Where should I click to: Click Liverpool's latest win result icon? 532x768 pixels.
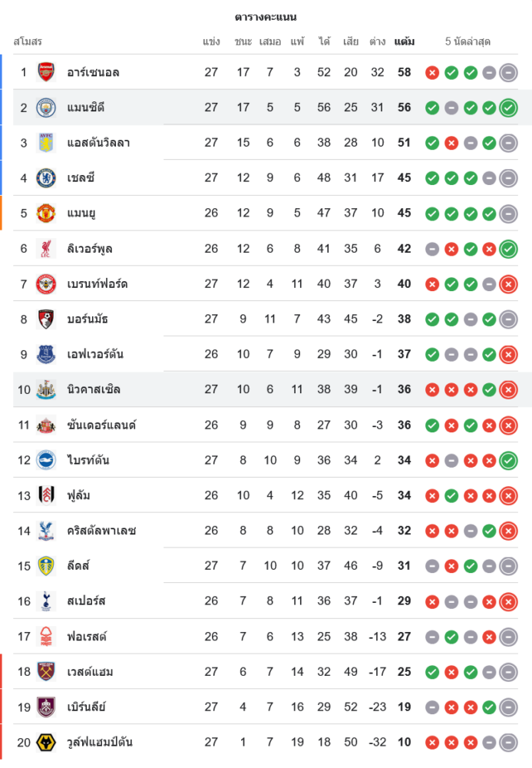click(508, 249)
